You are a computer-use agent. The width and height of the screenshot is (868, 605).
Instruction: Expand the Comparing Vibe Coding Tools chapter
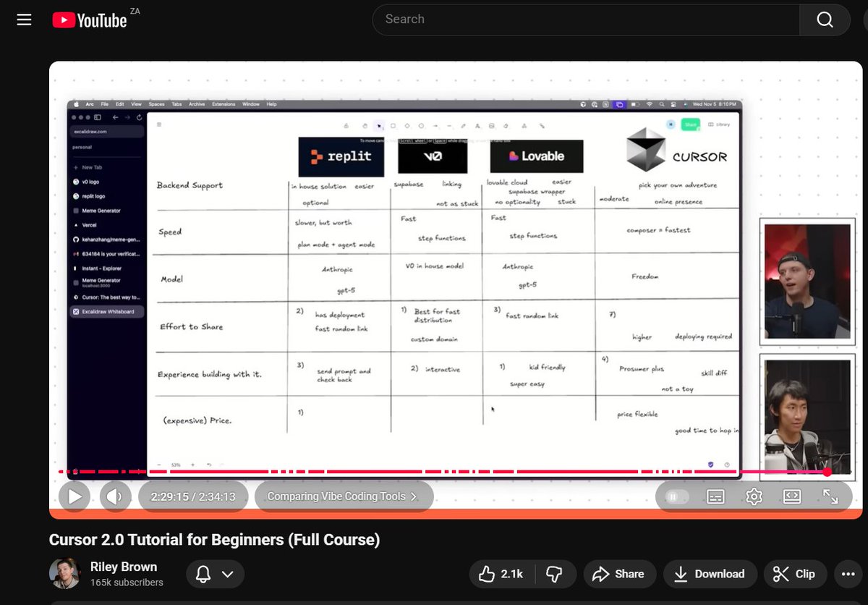[x=344, y=496]
